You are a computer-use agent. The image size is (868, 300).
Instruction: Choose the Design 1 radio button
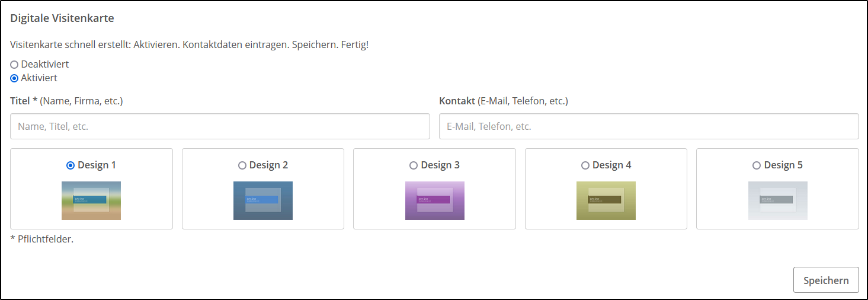pos(71,165)
